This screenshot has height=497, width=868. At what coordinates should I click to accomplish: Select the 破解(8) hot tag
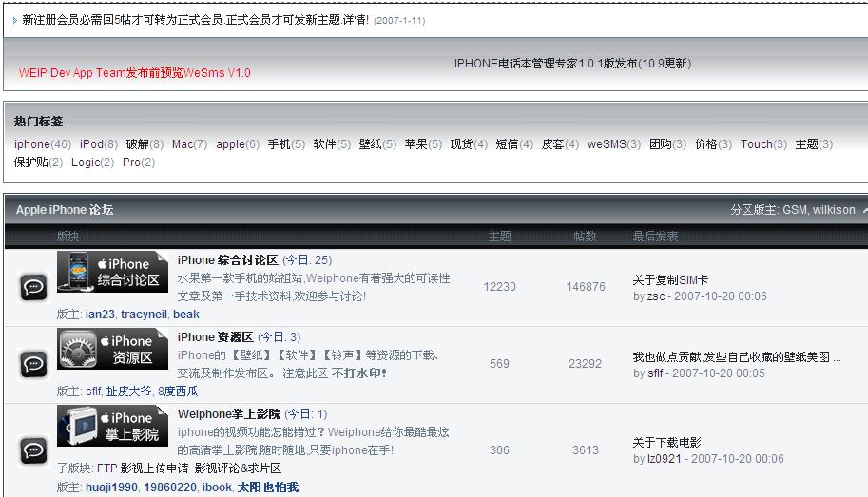145,143
